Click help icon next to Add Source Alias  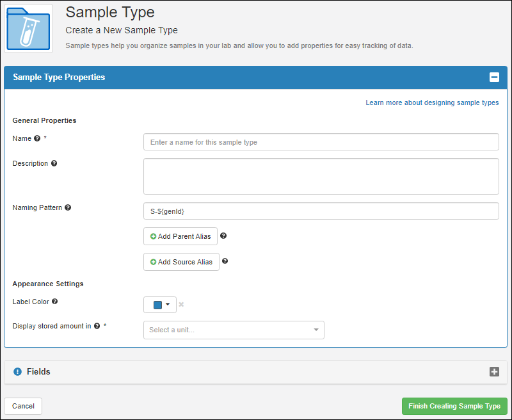click(x=225, y=261)
